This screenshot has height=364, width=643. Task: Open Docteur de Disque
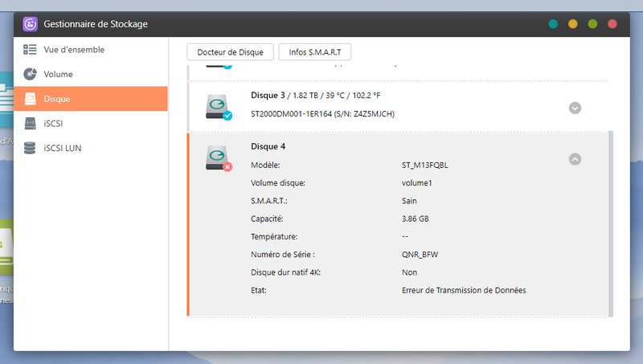coord(230,52)
